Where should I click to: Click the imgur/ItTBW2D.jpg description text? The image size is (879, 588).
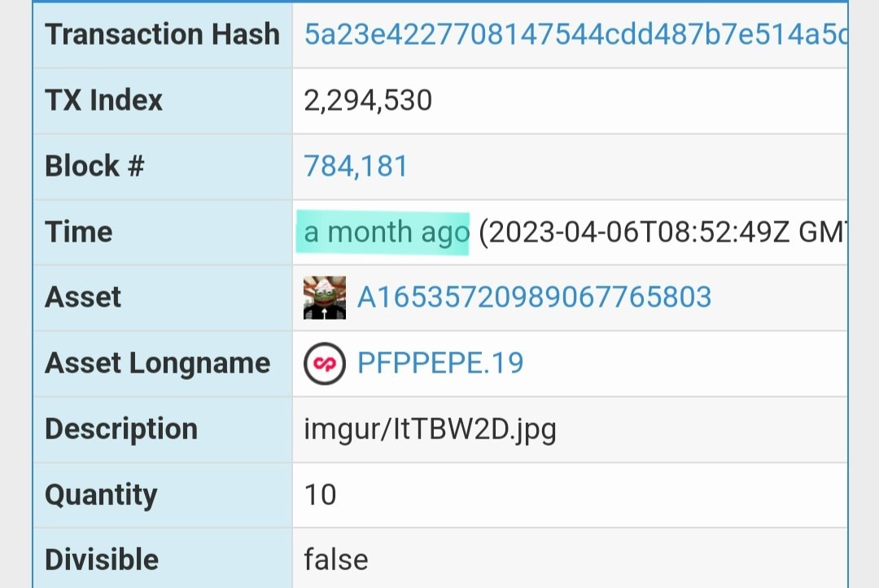(x=430, y=429)
